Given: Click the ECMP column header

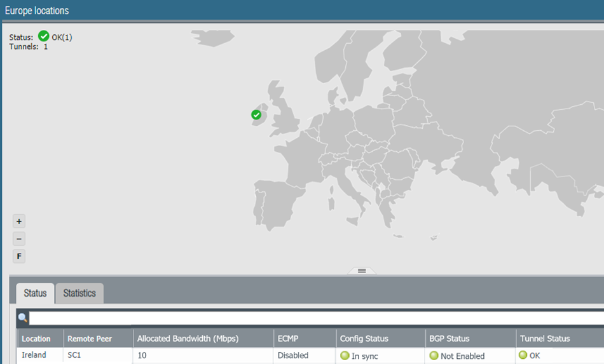Looking at the screenshot, I should 288,339.
